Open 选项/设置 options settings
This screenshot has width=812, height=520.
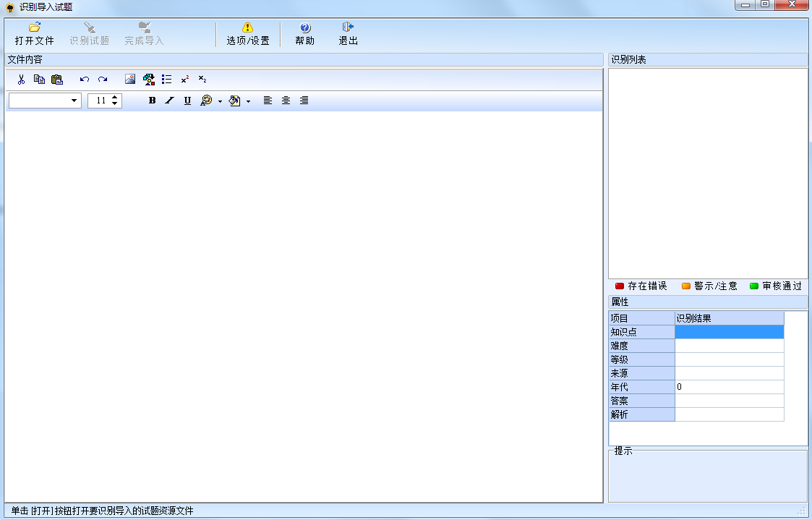pyautogui.click(x=248, y=33)
